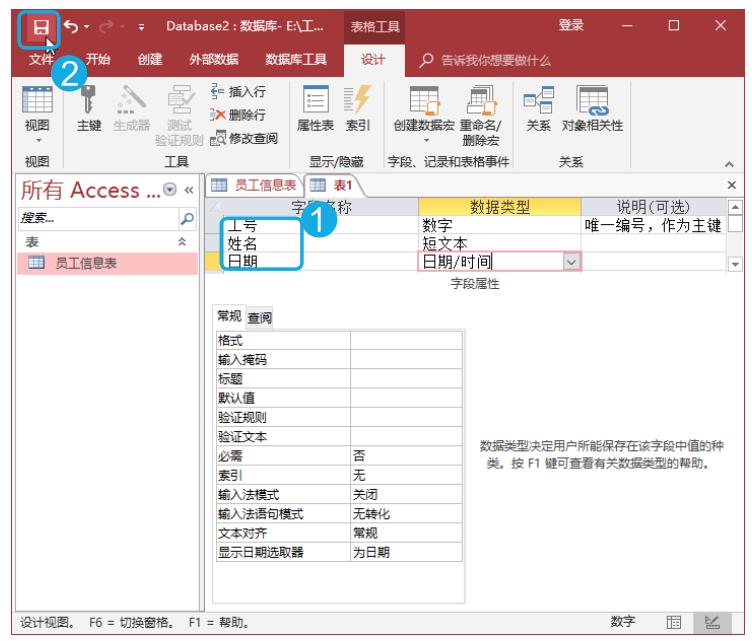Switch to the 表1 document tab
752x641 pixels.
coord(333,185)
